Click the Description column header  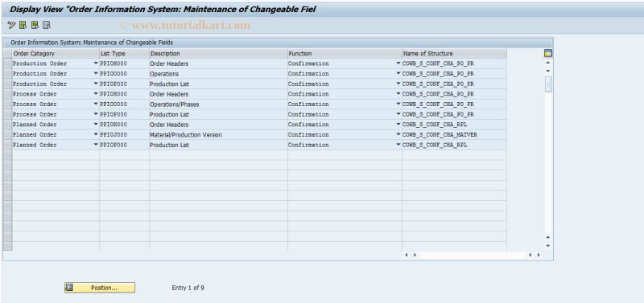218,53
